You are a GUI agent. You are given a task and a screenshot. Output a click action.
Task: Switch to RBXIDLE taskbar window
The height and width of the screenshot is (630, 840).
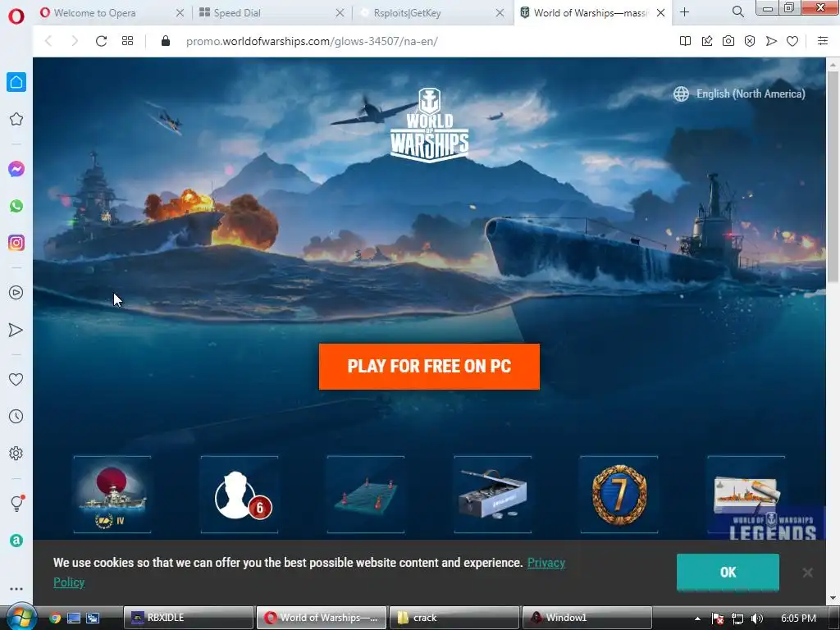(x=188, y=618)
